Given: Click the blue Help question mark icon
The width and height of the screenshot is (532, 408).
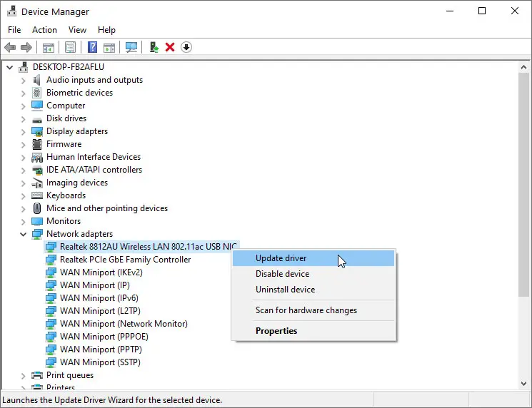Looking at the screenshot, I should [92, 47].
